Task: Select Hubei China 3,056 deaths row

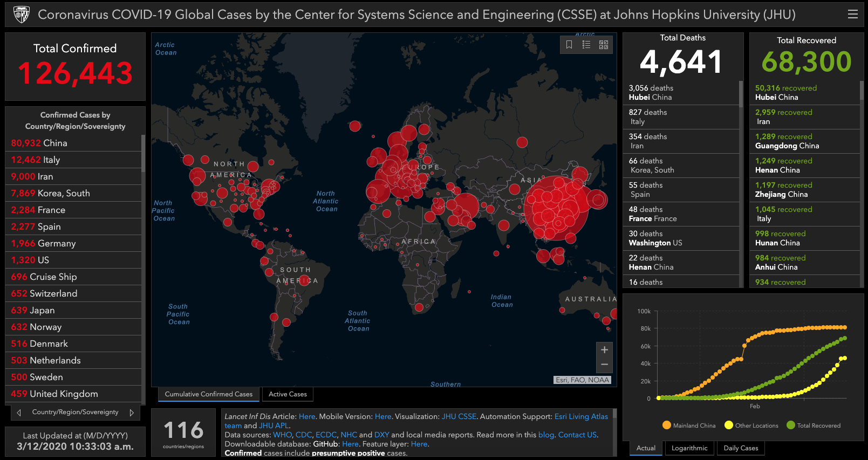Action: (x=681, y=93)
